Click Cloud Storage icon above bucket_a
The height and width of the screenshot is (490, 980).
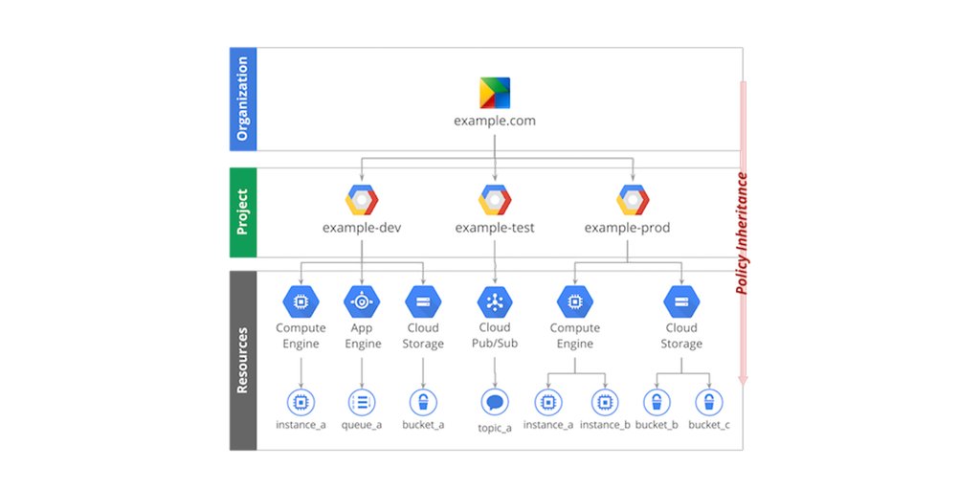pos(423,301)
